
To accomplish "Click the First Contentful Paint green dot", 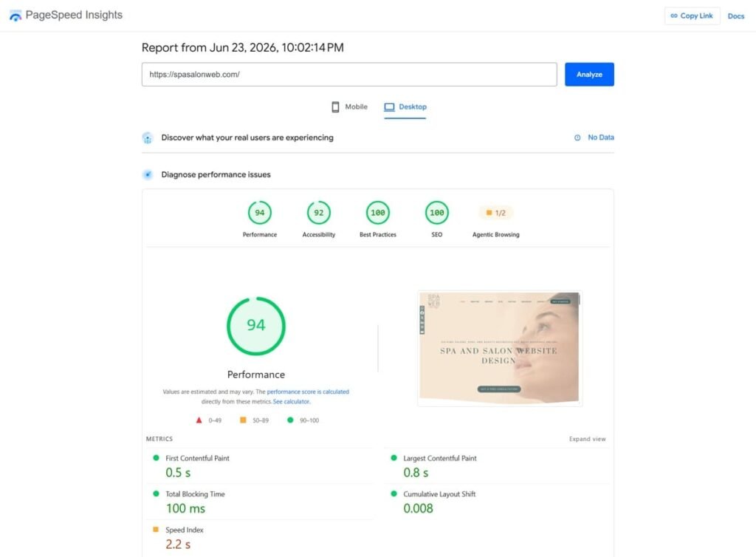I will point(156,458).
